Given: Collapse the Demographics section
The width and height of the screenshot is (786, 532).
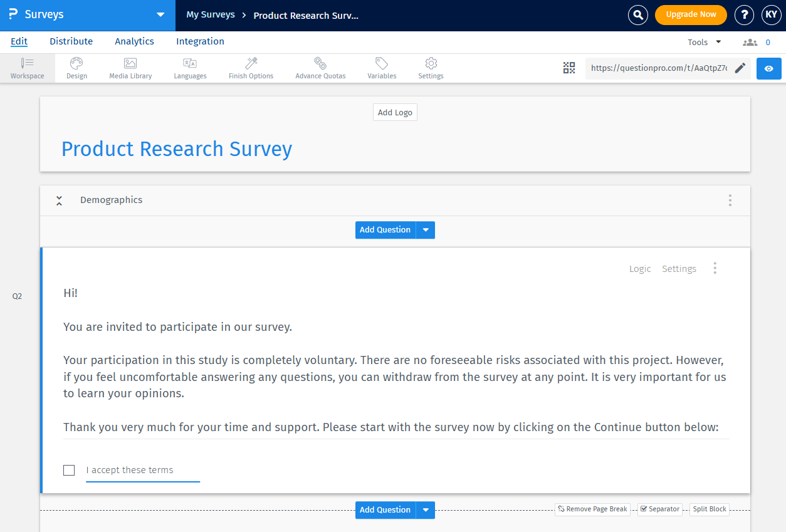Looking at the screenshot, I should tap(59, 200).
